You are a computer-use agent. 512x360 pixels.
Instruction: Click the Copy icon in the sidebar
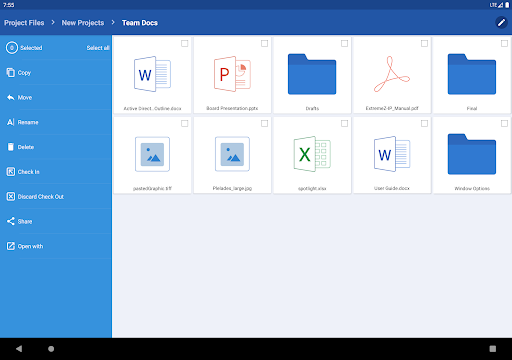11,72
